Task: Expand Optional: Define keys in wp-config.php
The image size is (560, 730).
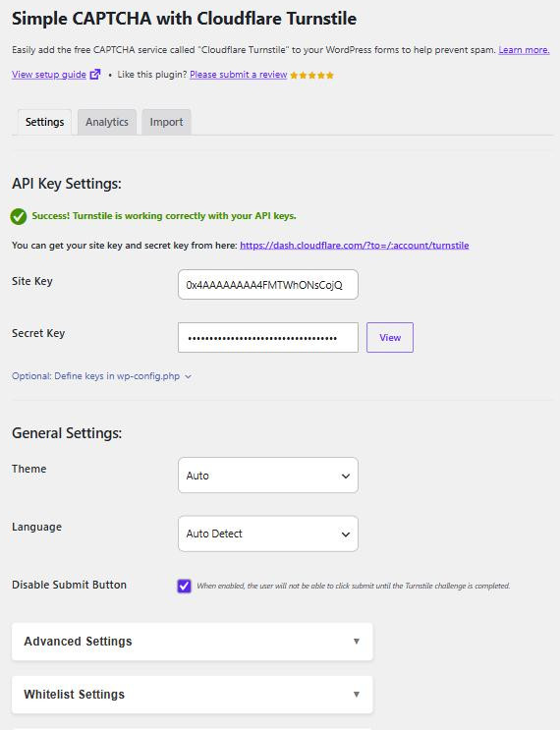Action: (101, 376)
